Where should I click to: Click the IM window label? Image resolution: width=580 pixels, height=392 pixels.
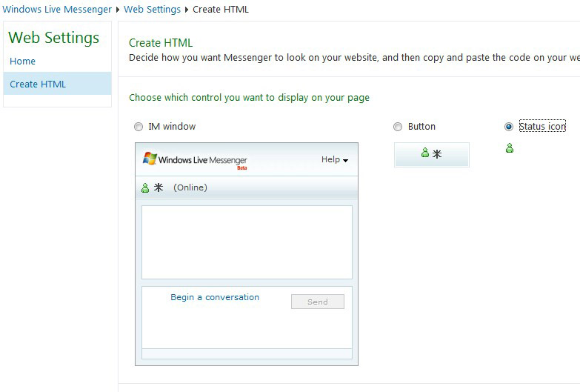(172, 126)
